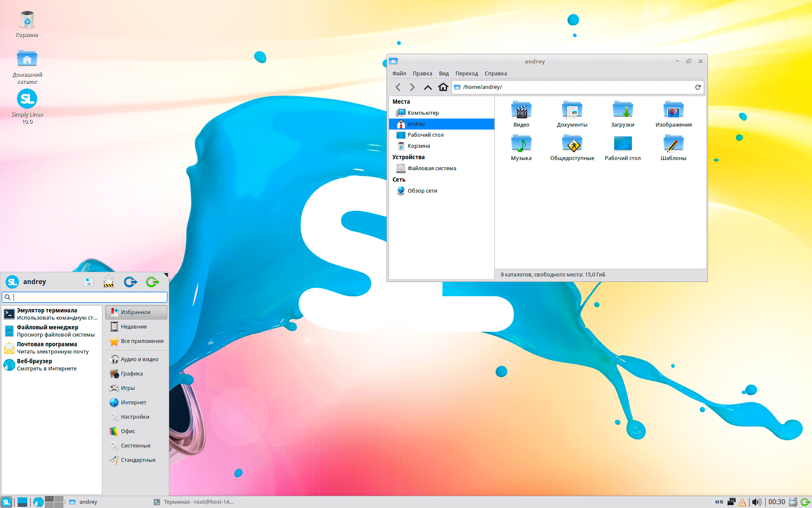Click blue switch user icon in menu
The image size is (812, 508).
tap(130, 282)
